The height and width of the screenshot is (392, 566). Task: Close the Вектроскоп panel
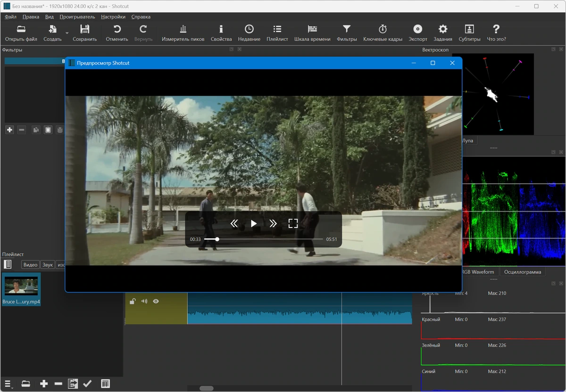(x=562, y=49)
